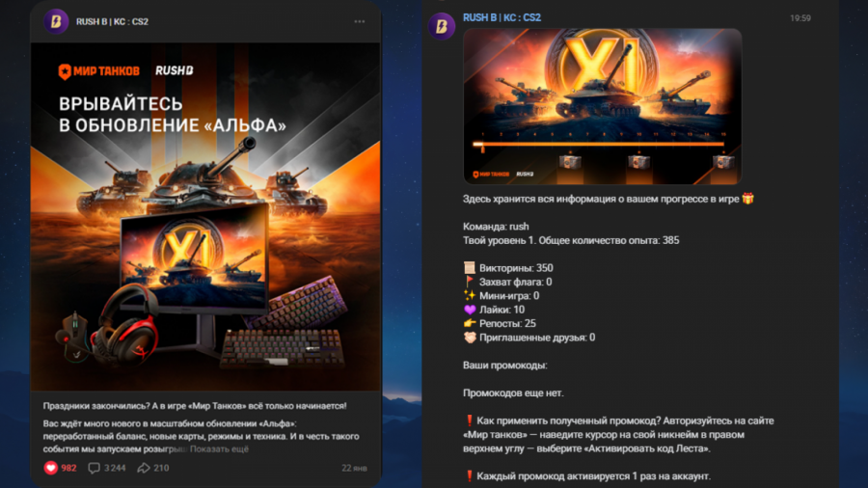Open comments via the speech bubble icon
This screenshot has height=488, width=868.
tap(95, 468)
